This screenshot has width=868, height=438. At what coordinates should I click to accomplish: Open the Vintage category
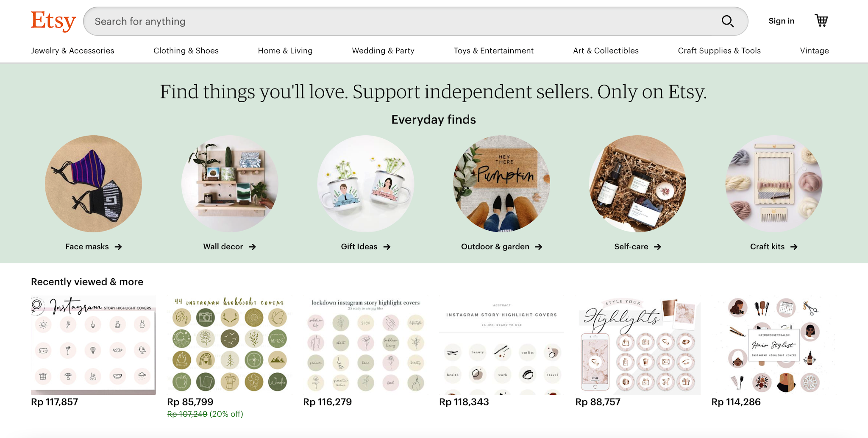[x=814, y=50]
